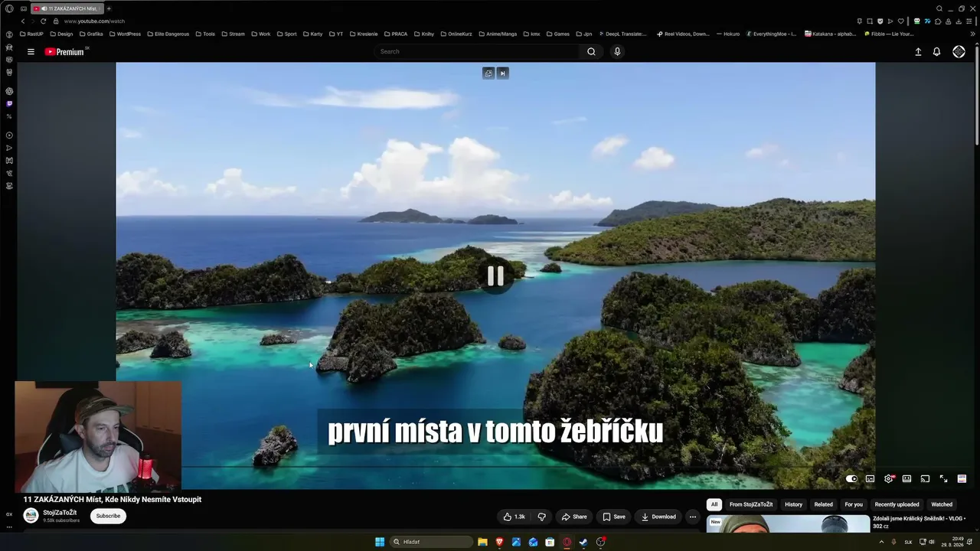The width and height of the screenshot is (980, 551).
Task: Open the EverythingMoe bookmark
Action: [x=771, y=34]
